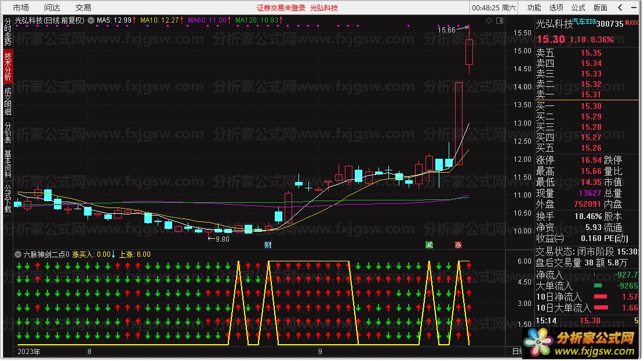Click the 9.80 low-price label on the chart
Viewport: 644px width, 361px height.
tap(222, 239)
